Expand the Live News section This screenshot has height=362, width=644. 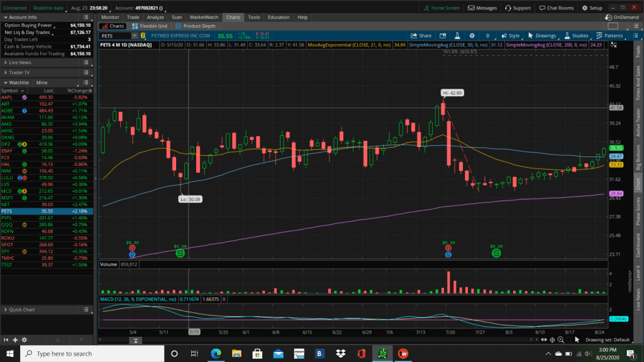[x=6, y=62]
